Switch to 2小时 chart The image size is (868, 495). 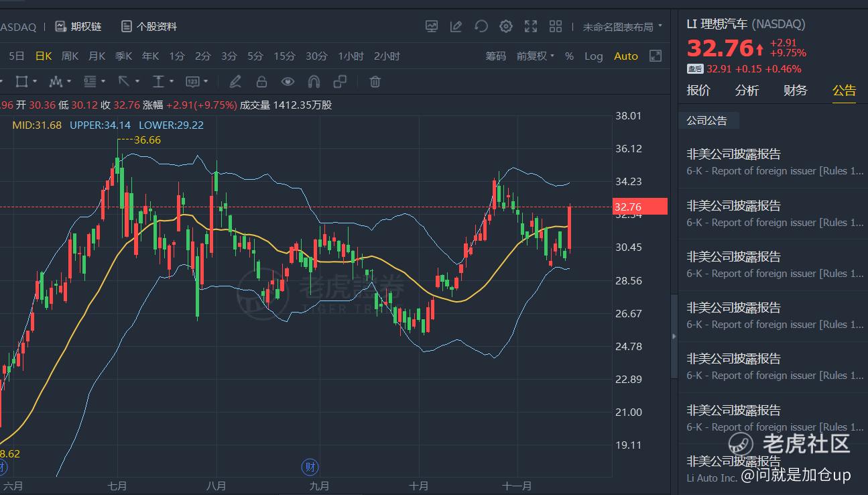(x=387, y=56)
